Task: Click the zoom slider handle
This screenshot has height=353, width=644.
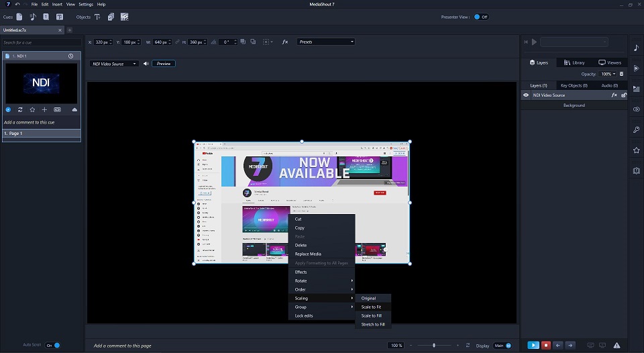Action: [434, 346]
